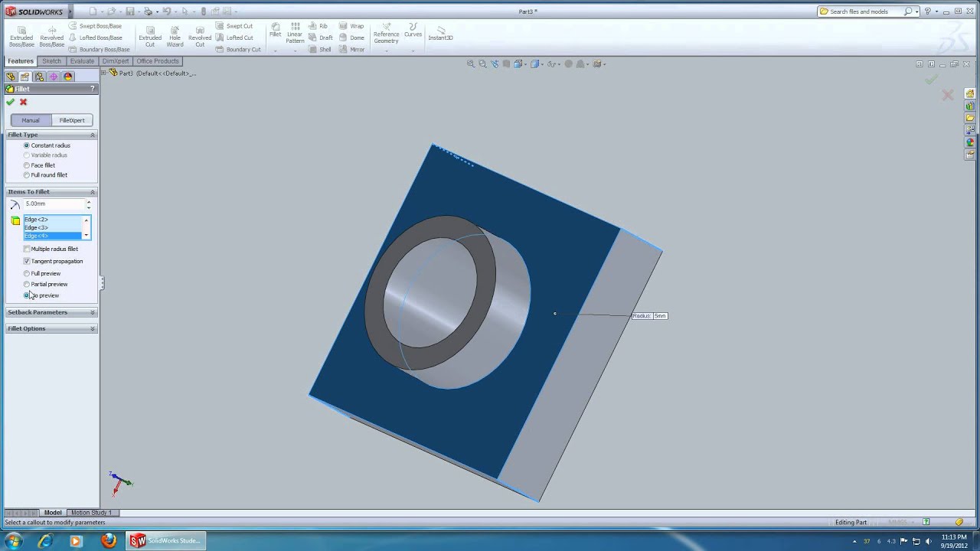Expand the Setback Parameters section
The height and width of the screenshot is (551, 980).
(93, 312)
